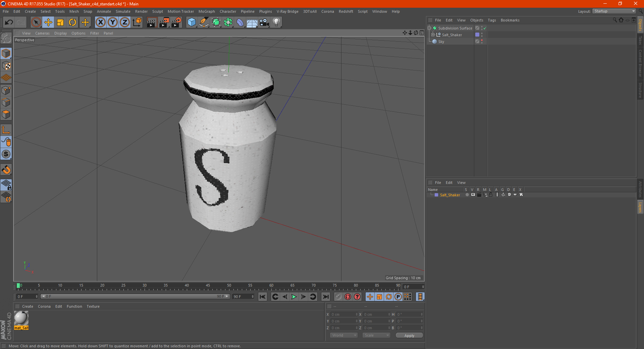
Task: Select the Sky object
Action: pos(441,42)
